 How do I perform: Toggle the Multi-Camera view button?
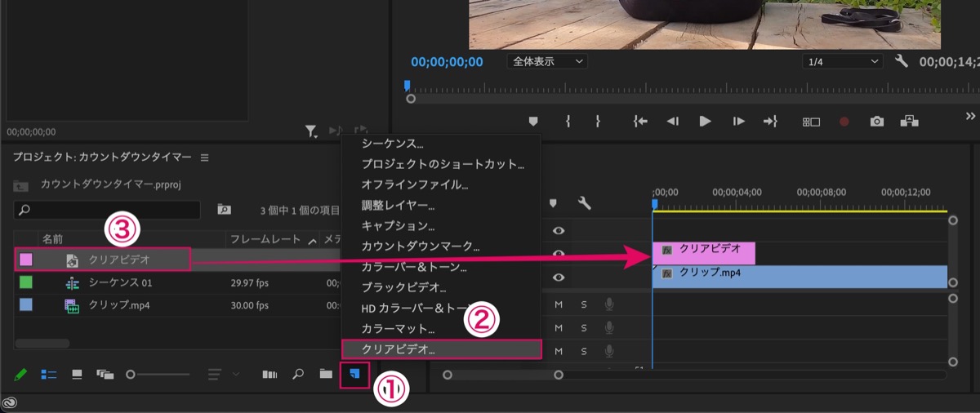[x=811, y=122]
